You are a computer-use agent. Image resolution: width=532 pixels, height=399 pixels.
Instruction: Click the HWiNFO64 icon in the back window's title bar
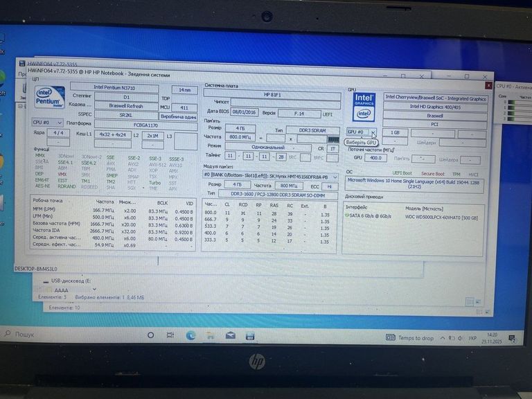[x=22, y=64]
